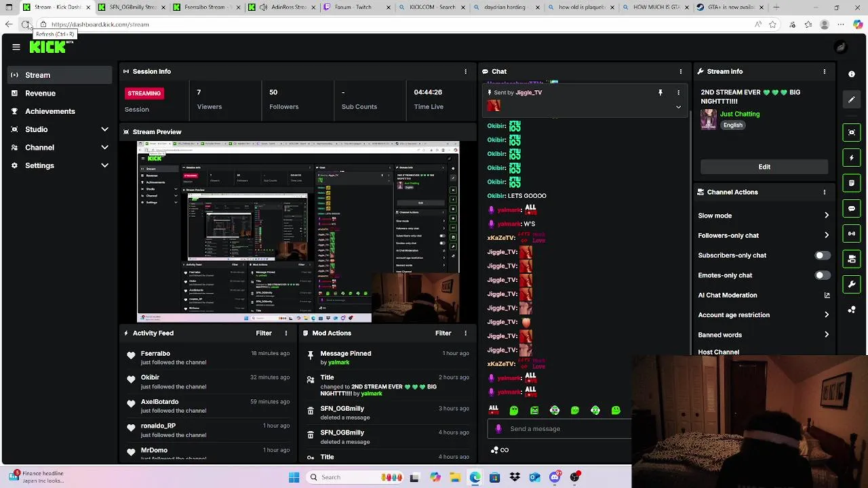Screen dimensions: 868x488
Task: Click the infinity icon below message box
Action: tap(504, 450)
